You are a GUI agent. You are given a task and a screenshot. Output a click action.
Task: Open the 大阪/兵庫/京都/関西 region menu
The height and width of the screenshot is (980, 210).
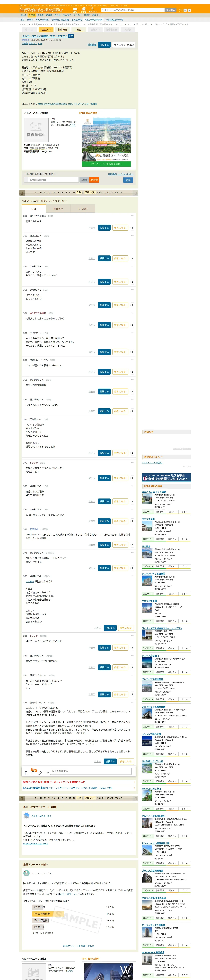pos(93,20)
